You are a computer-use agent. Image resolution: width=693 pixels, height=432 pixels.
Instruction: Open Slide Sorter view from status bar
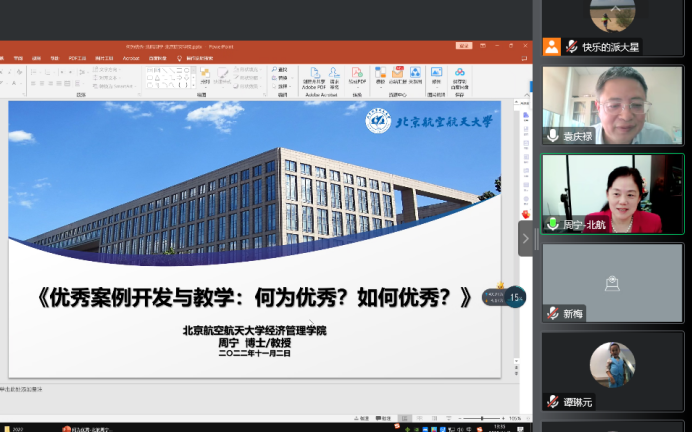tap(419, 418)
